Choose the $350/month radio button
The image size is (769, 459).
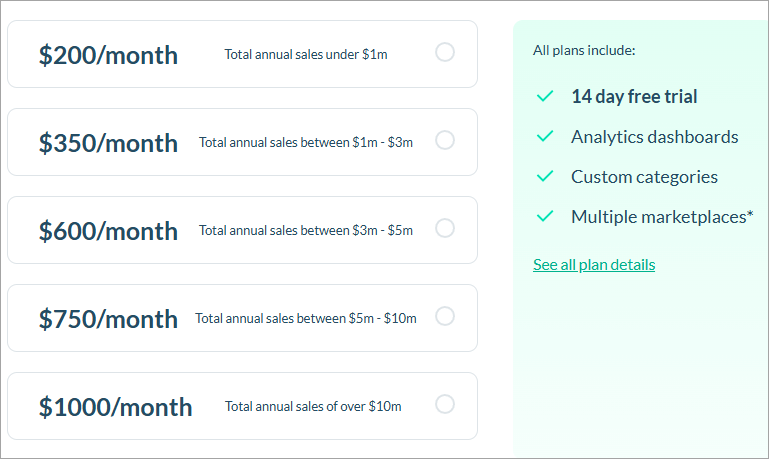(445, 140)
